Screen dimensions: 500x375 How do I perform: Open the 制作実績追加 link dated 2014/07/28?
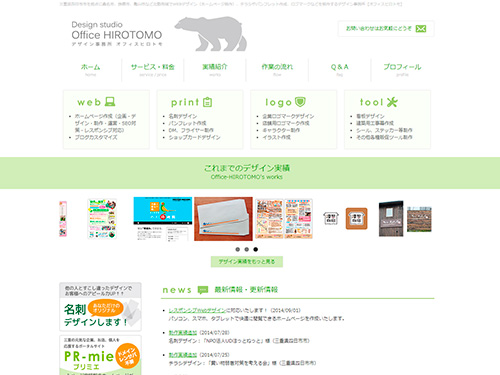tap(183, 333)
